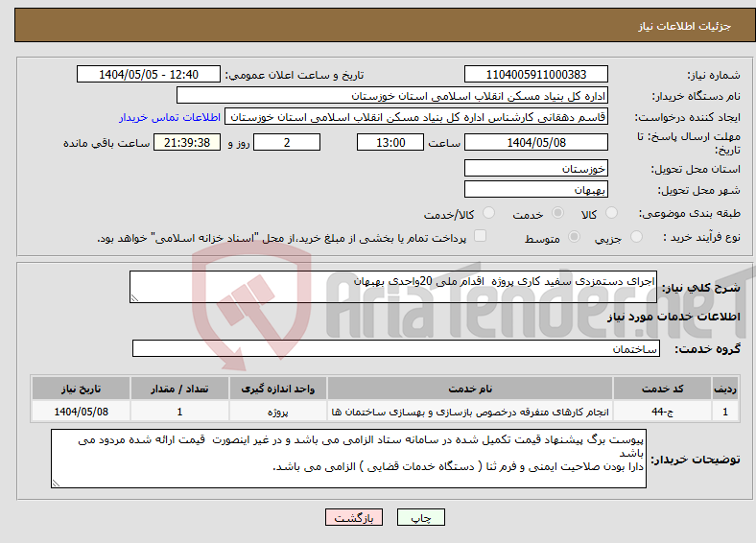Click the resize handle of description textbox
The image size is (756, 543).
coord(134,298)
